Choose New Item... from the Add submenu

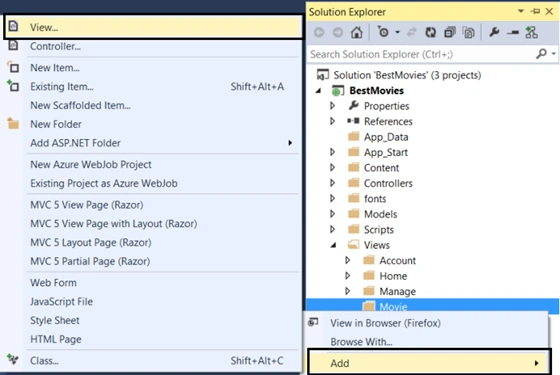pyautogui.click(x=153, y=68)
